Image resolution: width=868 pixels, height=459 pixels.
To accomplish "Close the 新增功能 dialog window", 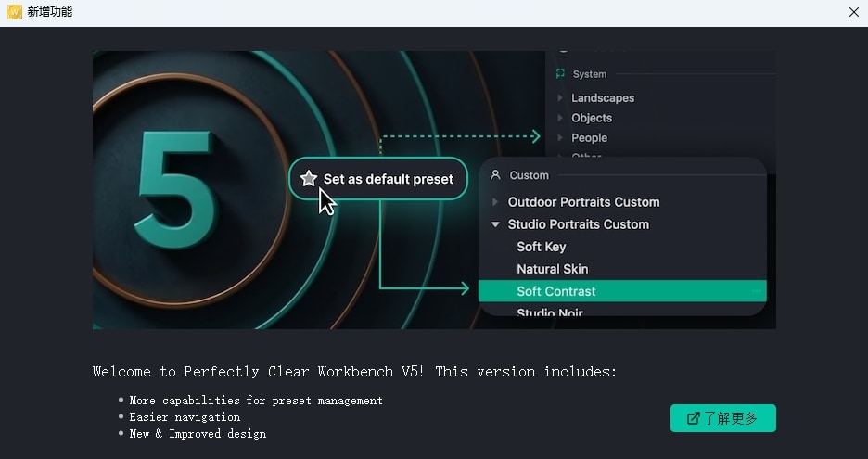I will pyautogui.click(x=854, y=12).
